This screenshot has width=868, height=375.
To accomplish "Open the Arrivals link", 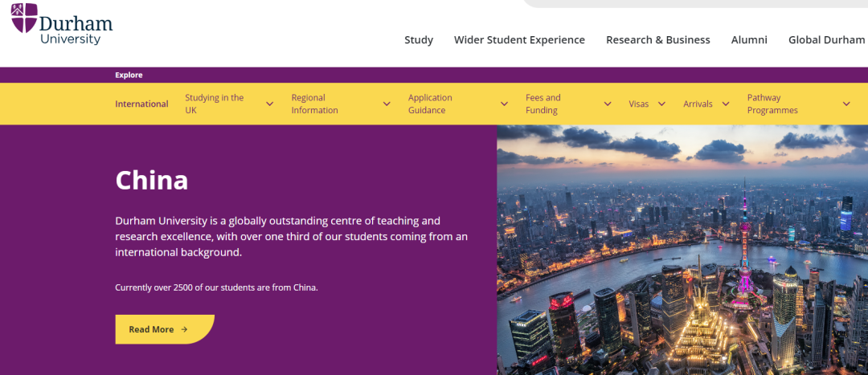I will click(698, 104).
